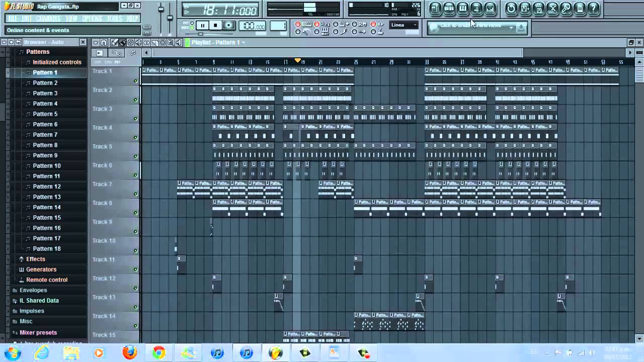Mute Track 2 using its green light
644x362 pixels.
coord(135,100)
